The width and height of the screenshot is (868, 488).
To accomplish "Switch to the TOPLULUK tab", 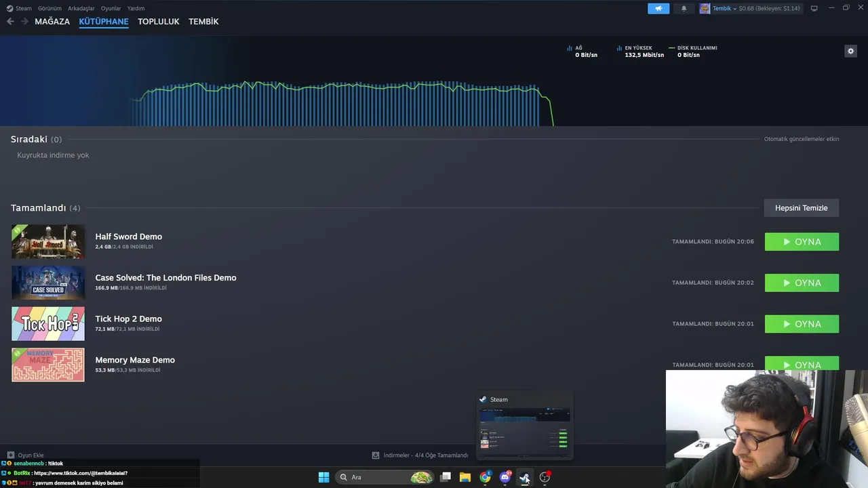I will tap(158, 22).
